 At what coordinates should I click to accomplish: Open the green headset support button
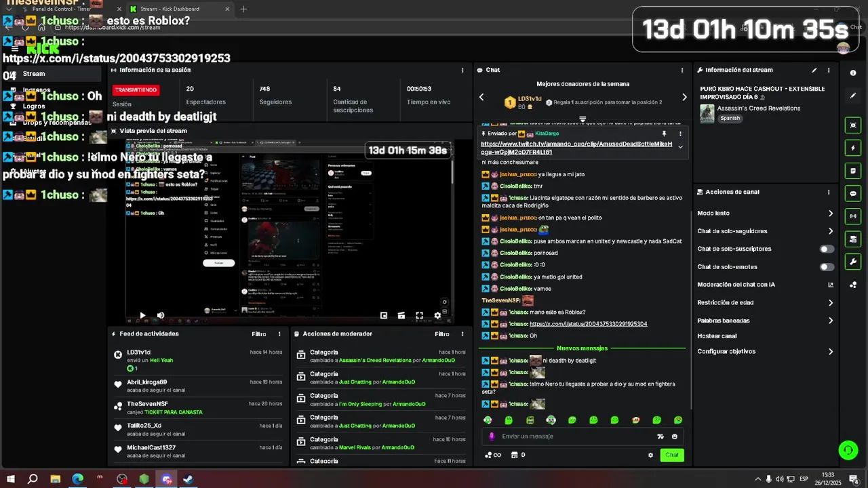point(848,449)
